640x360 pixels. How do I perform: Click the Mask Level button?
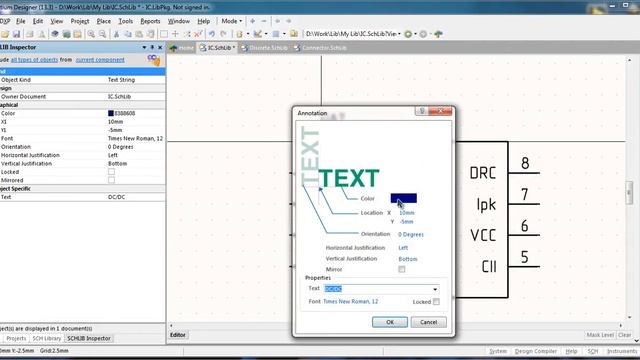(600, 335)
